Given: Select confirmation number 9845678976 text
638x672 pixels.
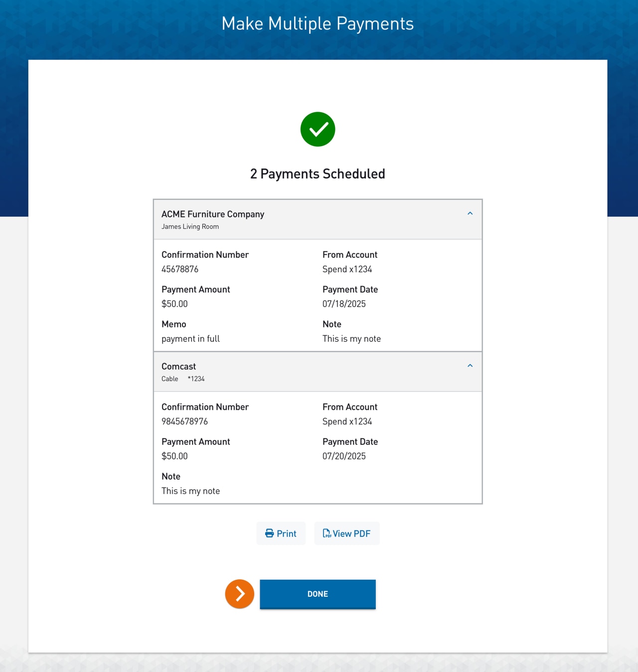Looking at the screenshot, I should click(x=185, y=421).
